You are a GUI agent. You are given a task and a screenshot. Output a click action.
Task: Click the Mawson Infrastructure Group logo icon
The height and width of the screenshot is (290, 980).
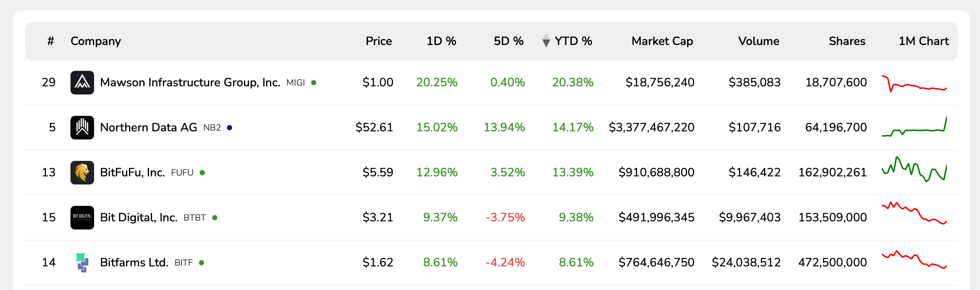coord(82,83)
